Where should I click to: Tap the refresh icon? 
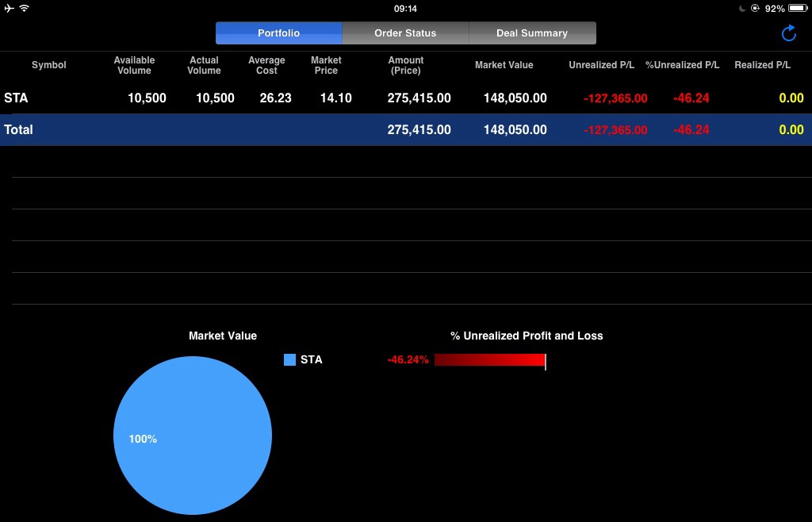[x=789, y=33]
